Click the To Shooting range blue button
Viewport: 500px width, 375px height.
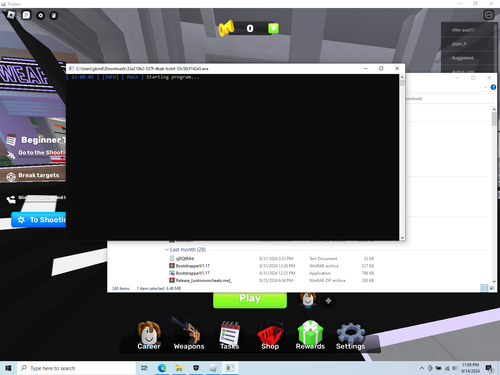coord(39,220)
